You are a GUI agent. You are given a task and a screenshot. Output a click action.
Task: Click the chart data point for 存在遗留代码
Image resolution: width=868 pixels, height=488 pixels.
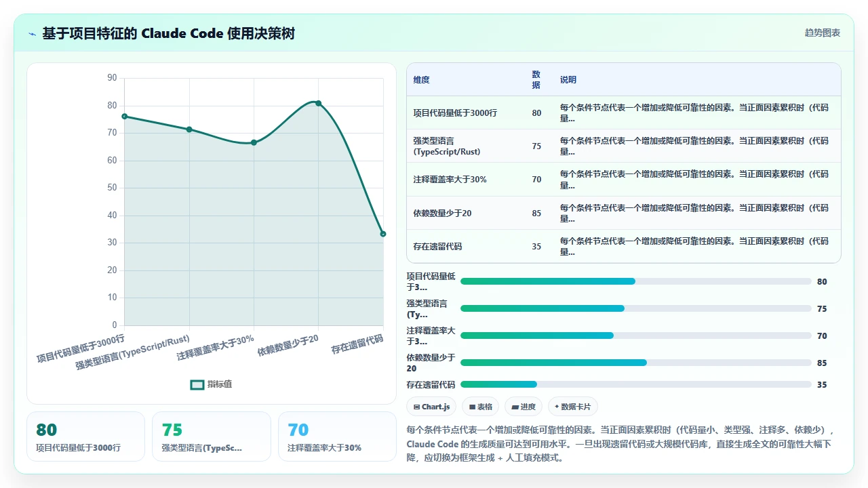(383, 234)
